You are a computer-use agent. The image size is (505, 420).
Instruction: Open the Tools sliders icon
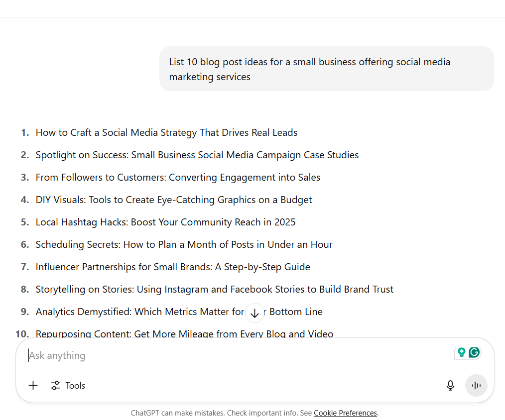[55, 385]
